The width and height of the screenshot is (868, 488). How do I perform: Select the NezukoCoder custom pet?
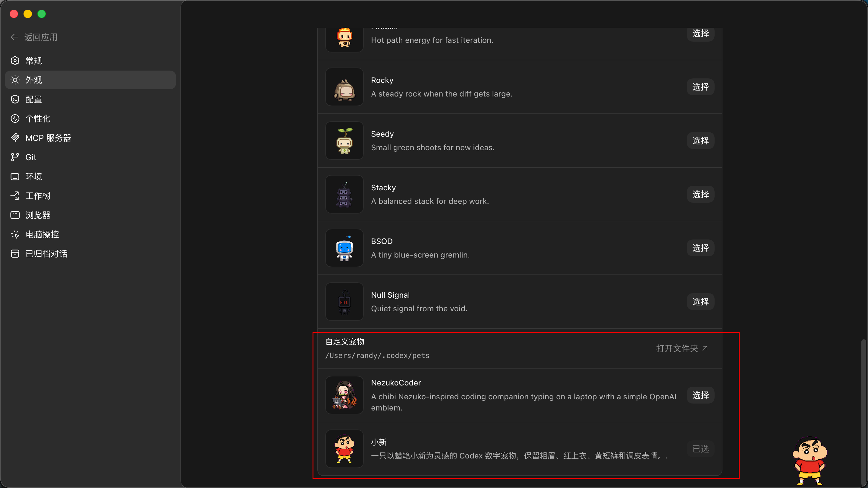[x=700, y=395]
